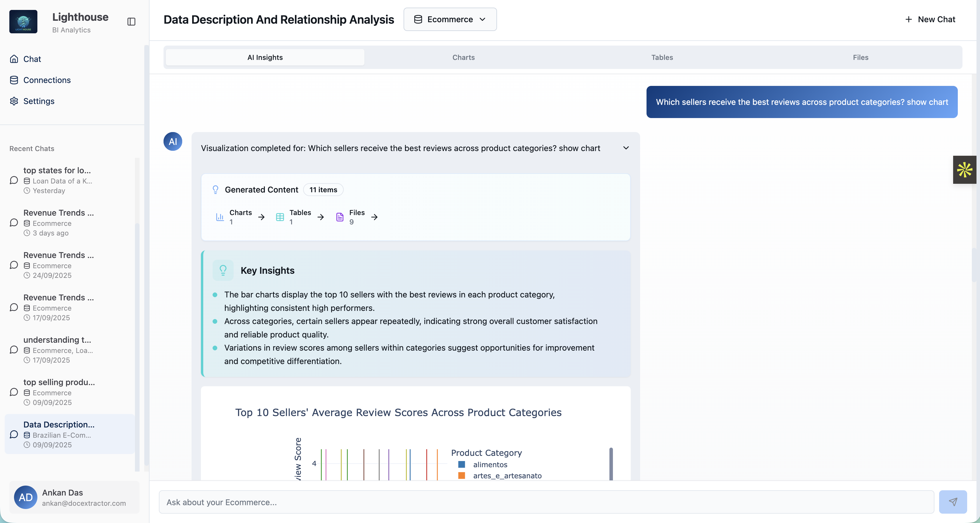This screenshot has height=523, width=980.
Task: Start a New Chat
Action: (930, 19)
